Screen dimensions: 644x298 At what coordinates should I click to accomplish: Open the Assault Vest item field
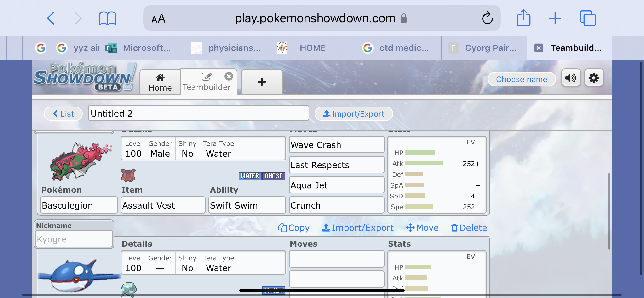pyautogui.click(x=163, y=205)
